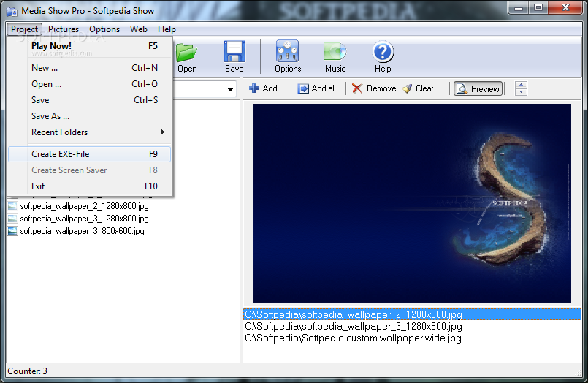
Task: Click the Music CD toolbar icon
Action: coord(335,51)
